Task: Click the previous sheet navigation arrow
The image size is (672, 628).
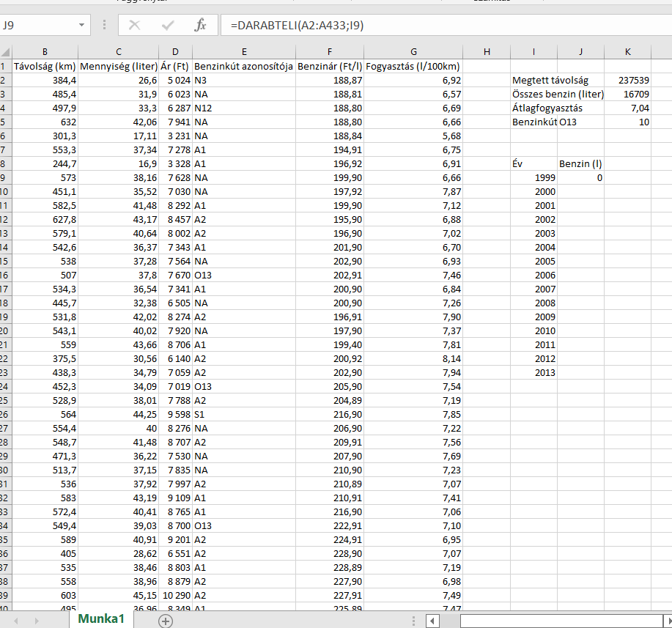Action: (x=16, y=621)
